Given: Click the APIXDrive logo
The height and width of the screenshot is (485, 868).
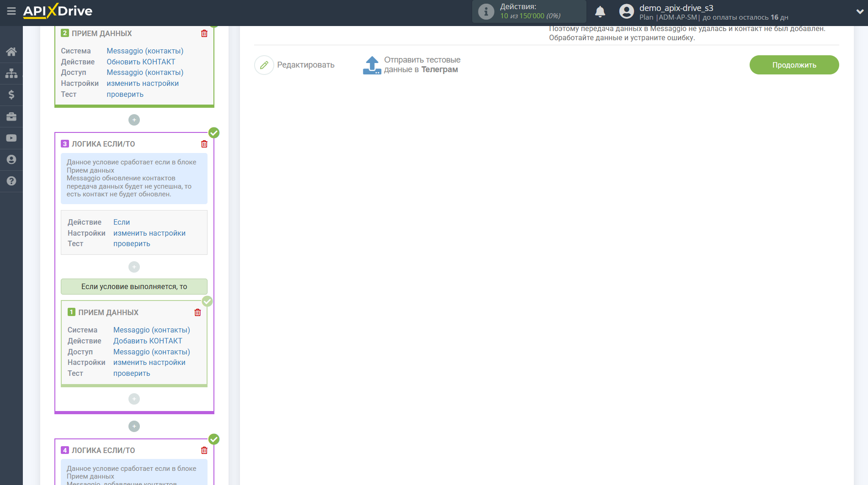Looking at the screenshot, I should point(58,11).
